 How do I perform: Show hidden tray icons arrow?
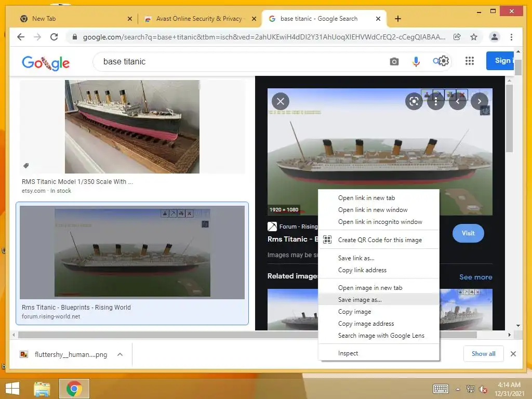[x=458, y=389]
